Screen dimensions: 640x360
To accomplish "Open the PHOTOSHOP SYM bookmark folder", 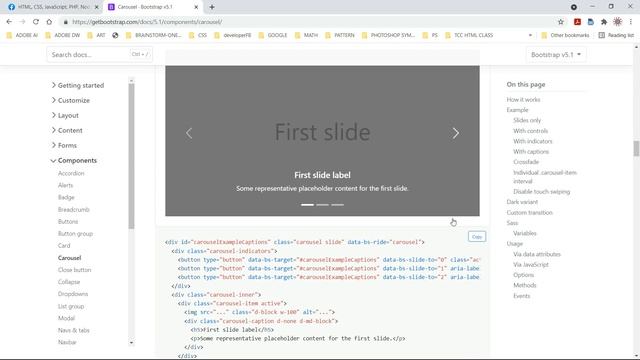I will pos(389,35).
